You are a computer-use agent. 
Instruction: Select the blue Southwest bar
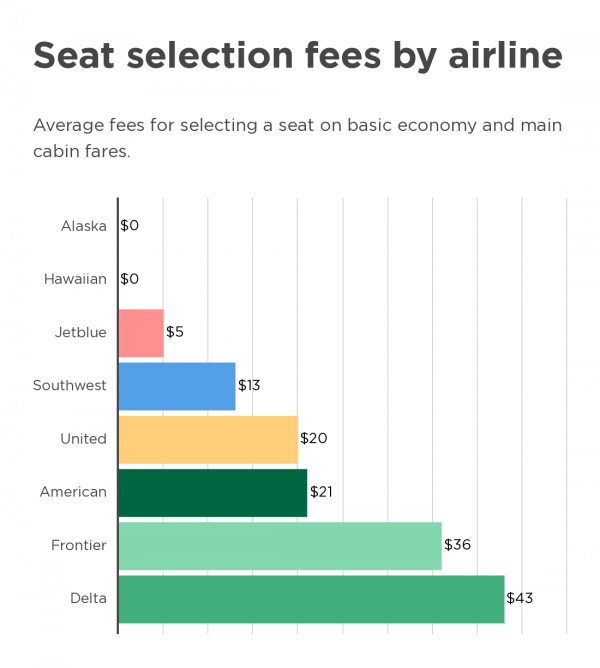[177, 386]
